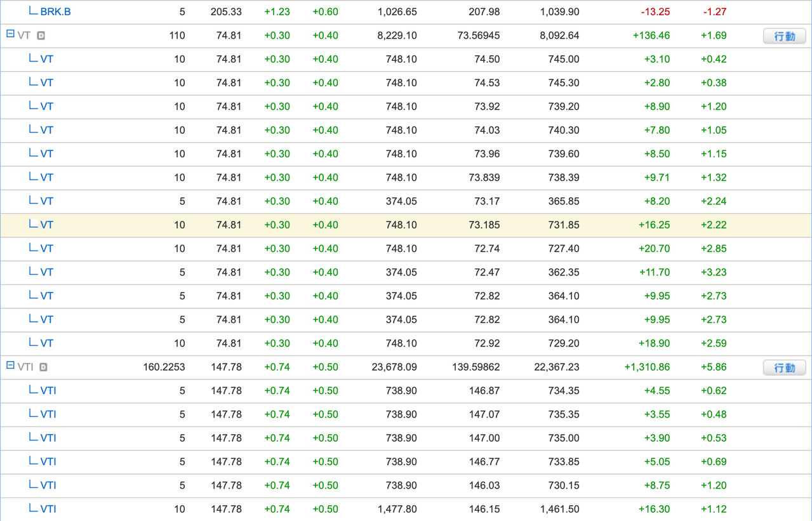812x521 pixels.
Task: Click the VTI lot gain +16.30
Action: [x=654, y=509]
